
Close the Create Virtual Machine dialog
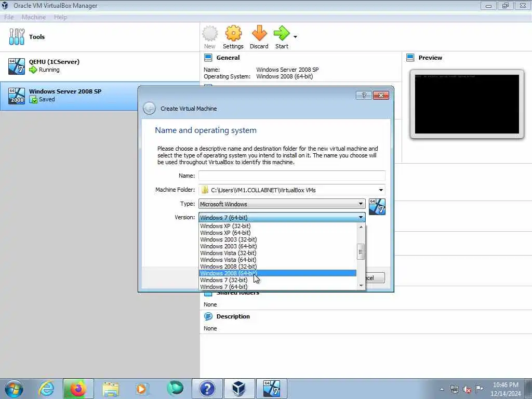click(381, 96)
